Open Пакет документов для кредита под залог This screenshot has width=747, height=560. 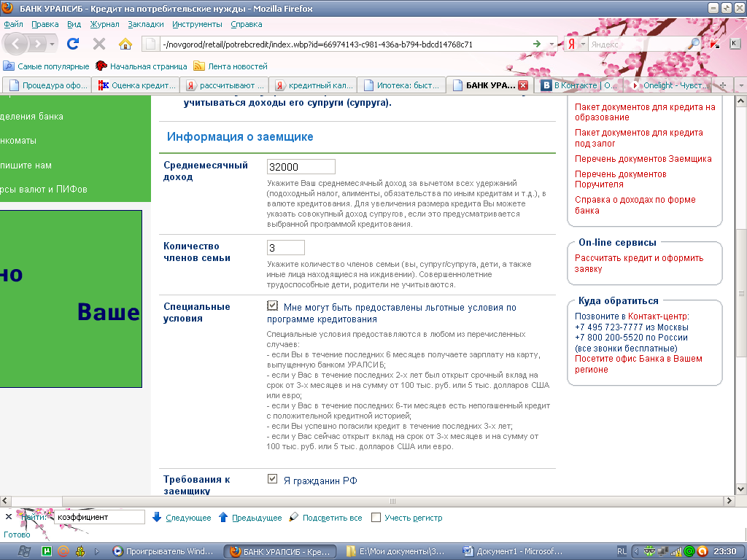pyautogui.click(x=639, y=138)
